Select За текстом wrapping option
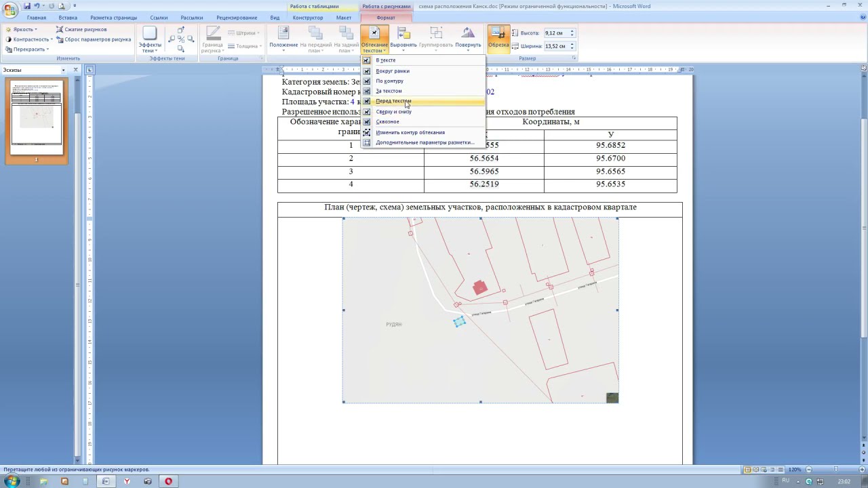The height and width of the screenshot is (488, 868). [423, 91]
